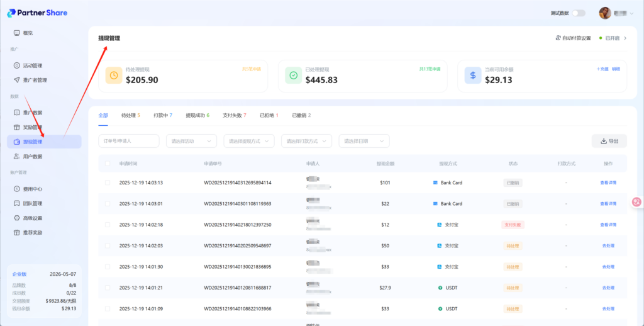This screenshot has height=326, width=644.
Task: Open 高级设置 hexagon settings icon
Action: 16,218
